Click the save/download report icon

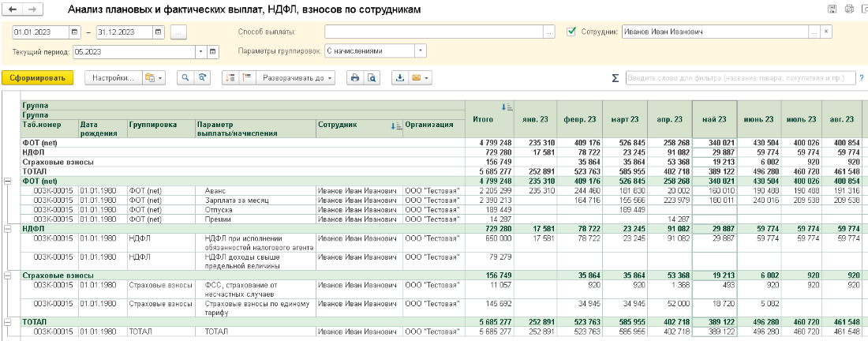click(400, 78)
